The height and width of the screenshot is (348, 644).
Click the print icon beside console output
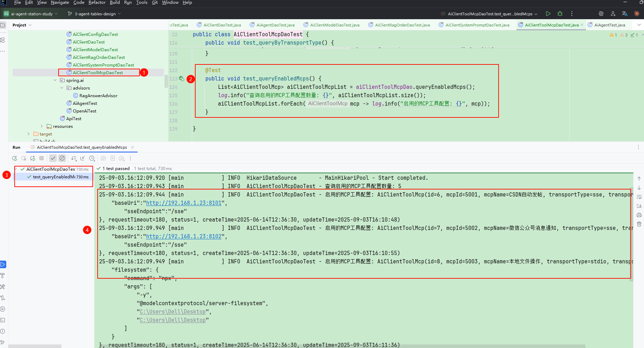pos(639,215)
